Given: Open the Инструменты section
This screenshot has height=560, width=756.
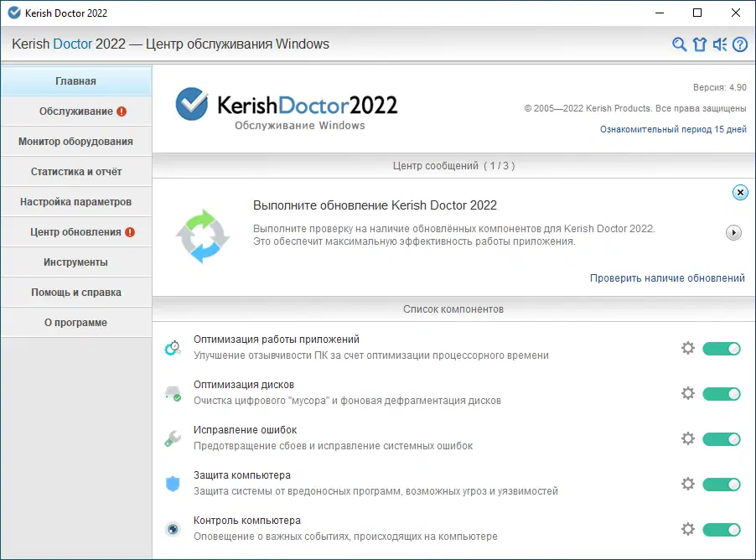Looking at the screenshot, I should 75,262.
